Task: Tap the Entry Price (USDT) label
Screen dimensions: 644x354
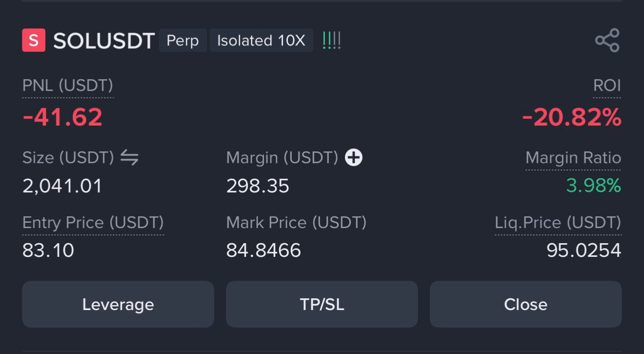Action: pyautogui.click(x=93, y=223)
